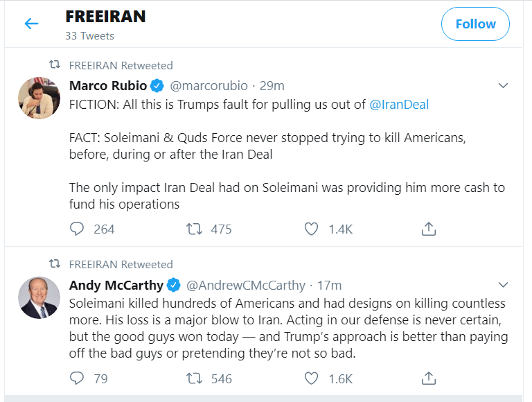The width and height of the screenshot is (532, 402).
Task: Click the Marco Rubio display name
Action: 108,86
